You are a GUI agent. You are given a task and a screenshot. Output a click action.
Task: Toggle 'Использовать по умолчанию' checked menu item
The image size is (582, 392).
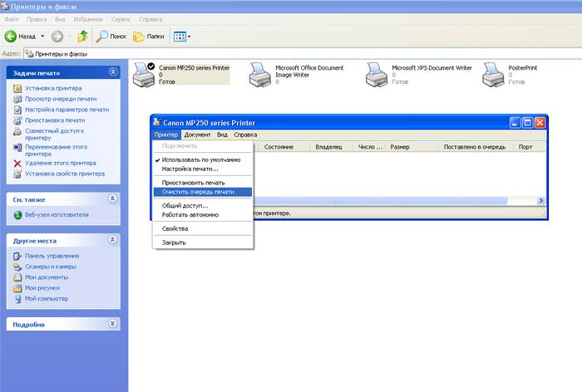[x=200, y=159]
